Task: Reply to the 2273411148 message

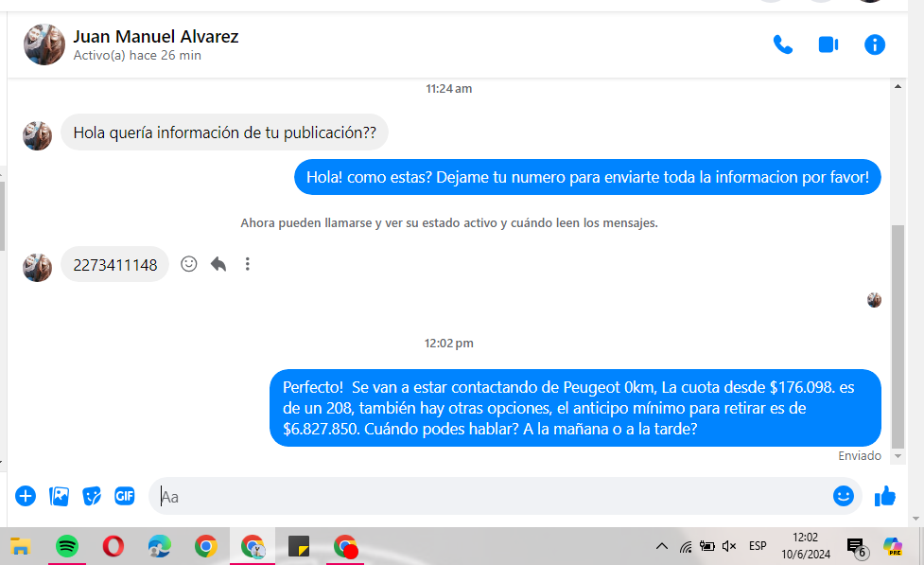Action: (x=218, y=264)
